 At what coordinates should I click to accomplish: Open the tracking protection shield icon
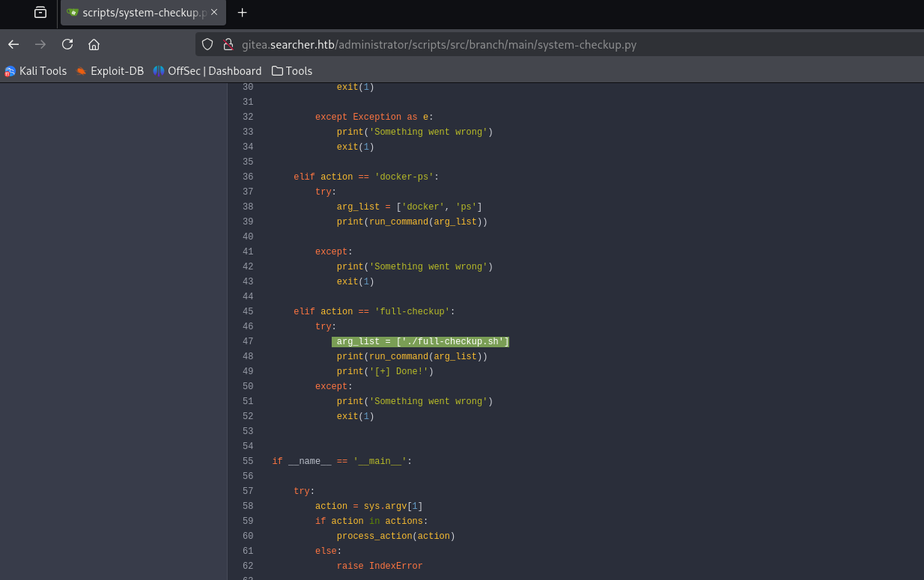[208, 44]
